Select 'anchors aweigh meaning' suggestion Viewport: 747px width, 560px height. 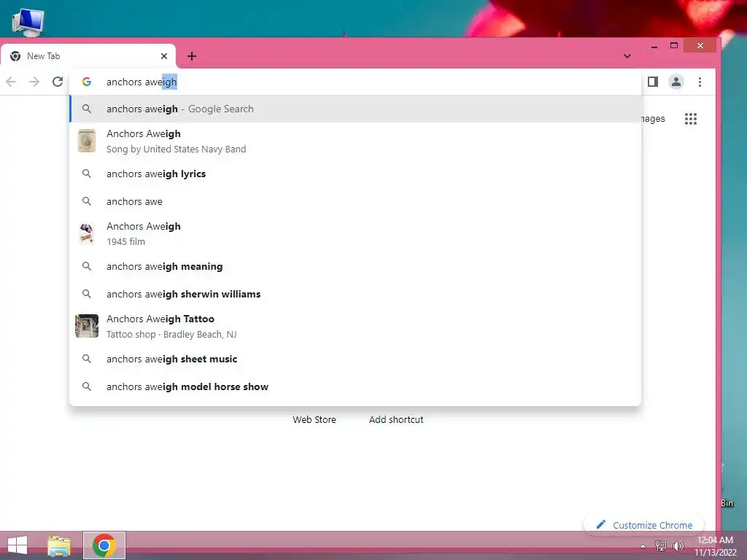[355, 267]
